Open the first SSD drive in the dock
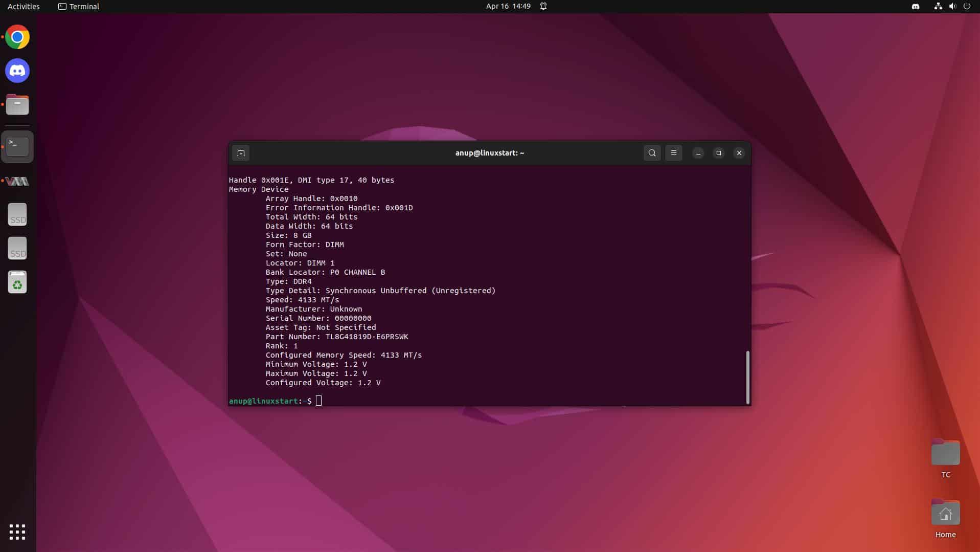The height and width of the screenshot is (552, 980). [17, 214]
